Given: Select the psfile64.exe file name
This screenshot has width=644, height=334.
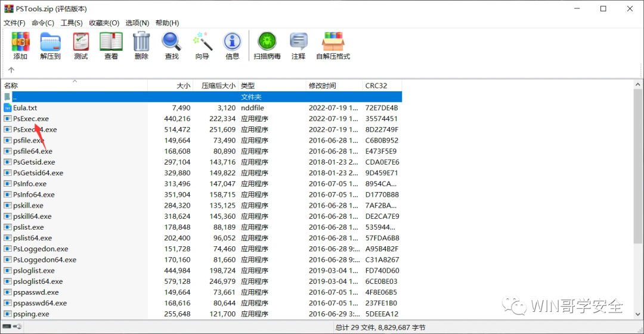Looking at the screenshot, I should click(33, 151).
